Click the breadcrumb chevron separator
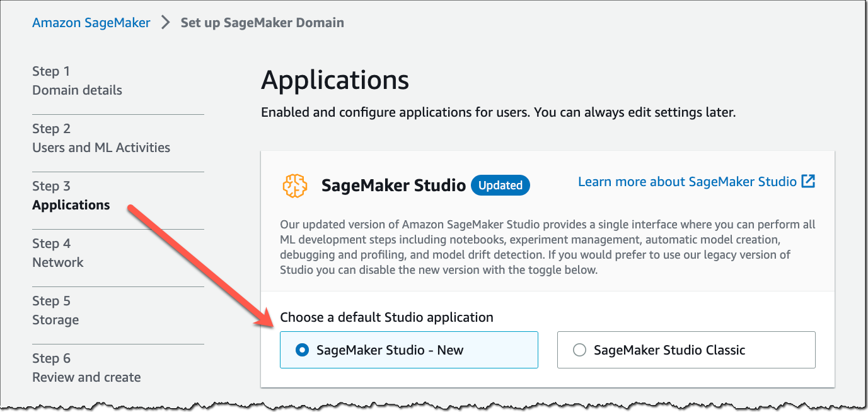868x412 pixels. point(165,22)
